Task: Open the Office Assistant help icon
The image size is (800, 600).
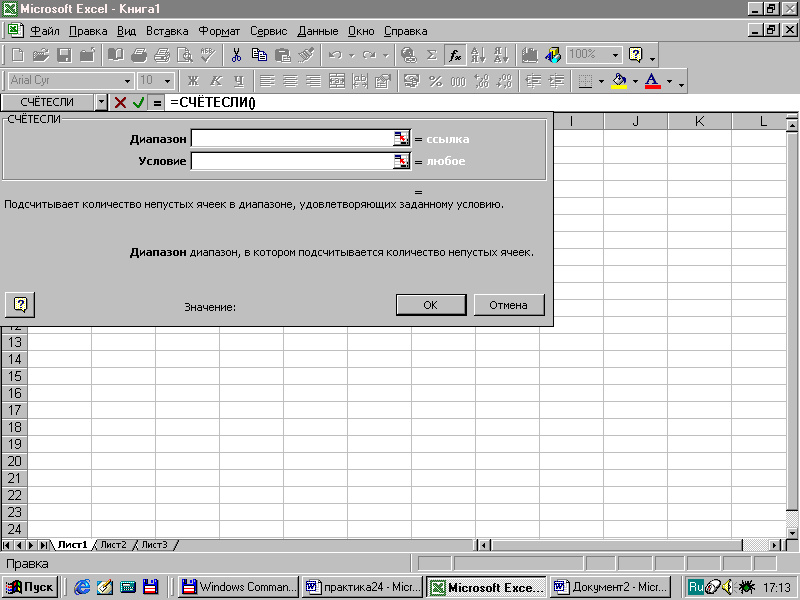Action: click(x=636, y=55)
